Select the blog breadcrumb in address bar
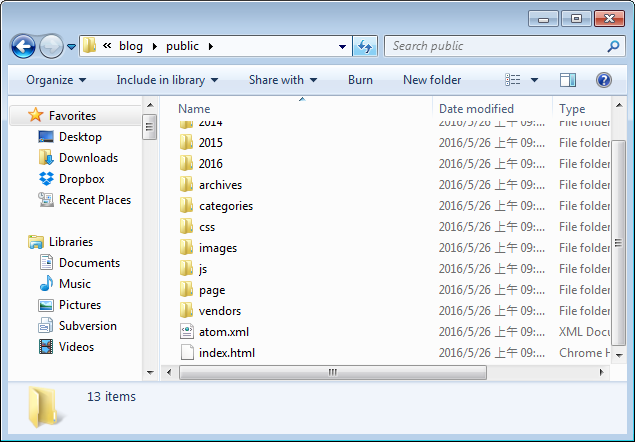Viewport: 635px width, 442px height. coord(131,46)
